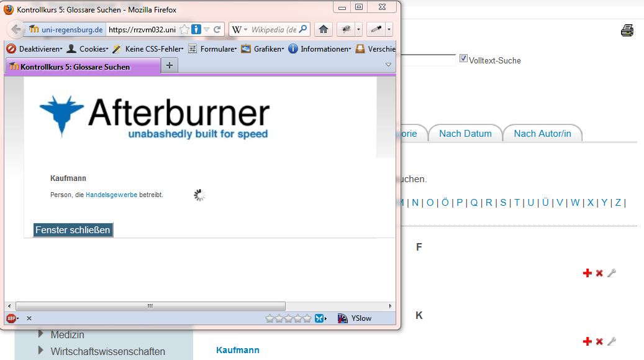
Task: Edit entry under F with wrench icon
Action: pos(612,273)
